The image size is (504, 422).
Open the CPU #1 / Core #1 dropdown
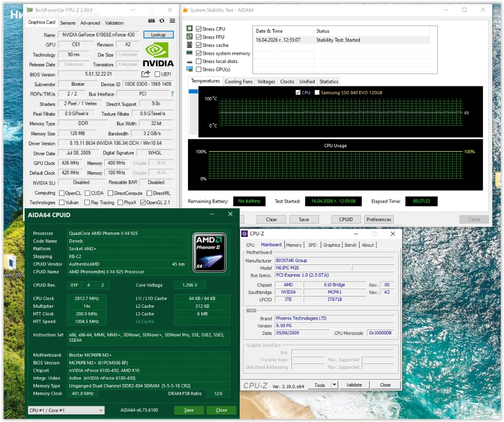(x=66, y=410)
